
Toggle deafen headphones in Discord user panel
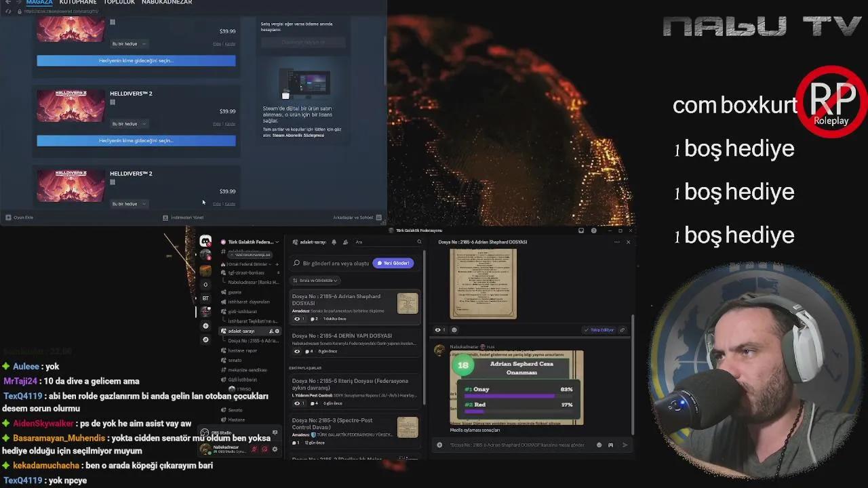[265, 449]
